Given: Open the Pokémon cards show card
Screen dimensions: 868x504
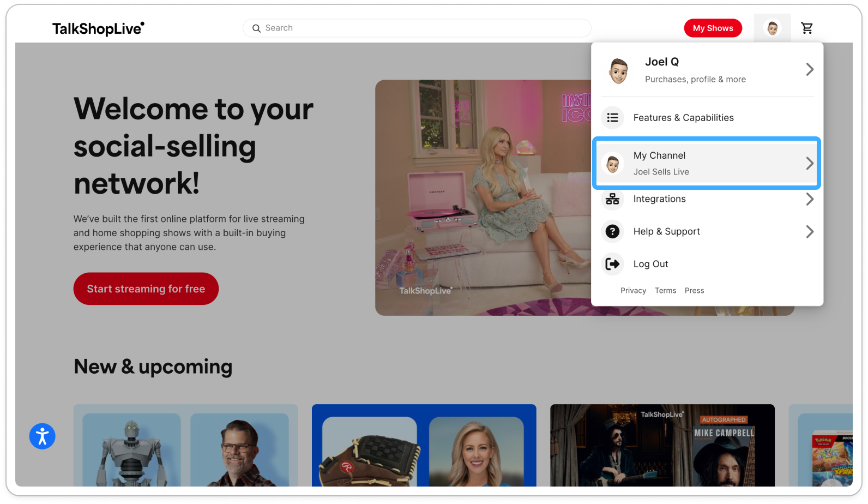Looking at the screenshot, I should [x=821, y=445].
